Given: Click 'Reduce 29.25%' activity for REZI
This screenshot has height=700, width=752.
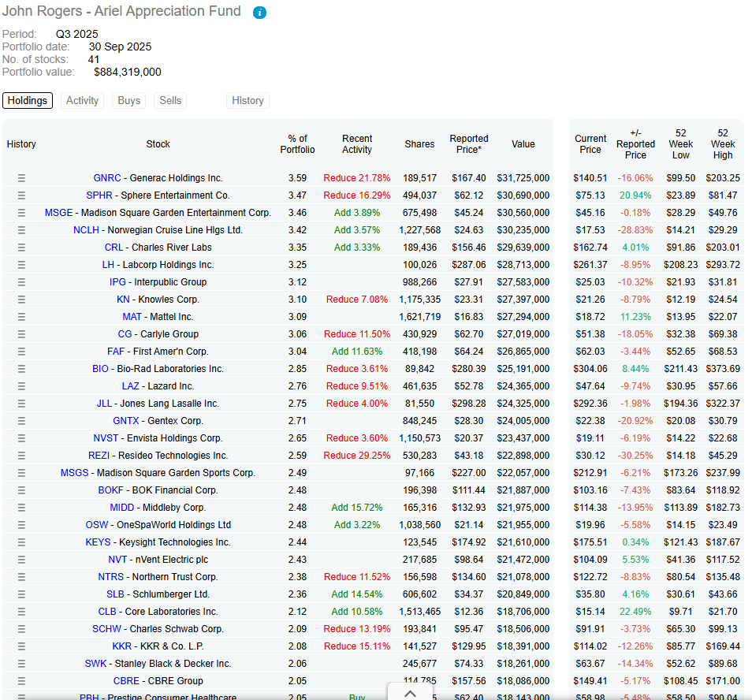Looking at the screenshot, I should click(357, 456).
